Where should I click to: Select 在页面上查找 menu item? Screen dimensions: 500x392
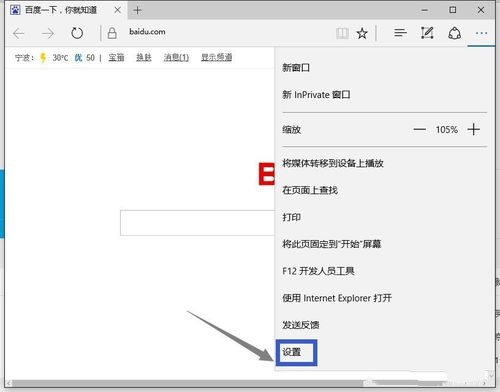[x=310, y=190]
